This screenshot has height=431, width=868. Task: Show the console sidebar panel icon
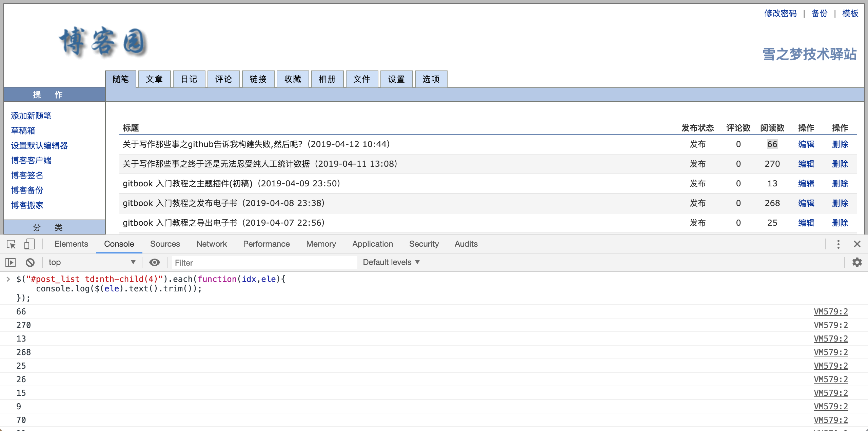tap(11, 262)
